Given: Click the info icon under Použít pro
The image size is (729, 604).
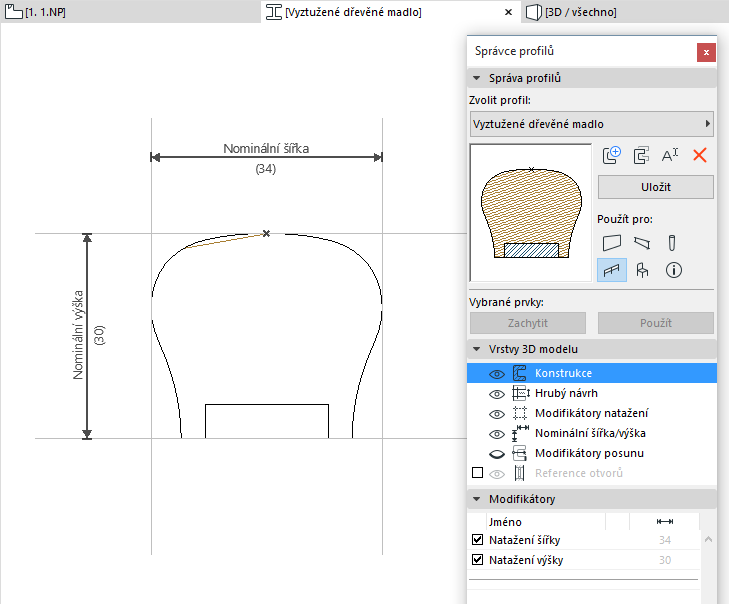Looking at the screenshot, I should (x=673, y=269).
